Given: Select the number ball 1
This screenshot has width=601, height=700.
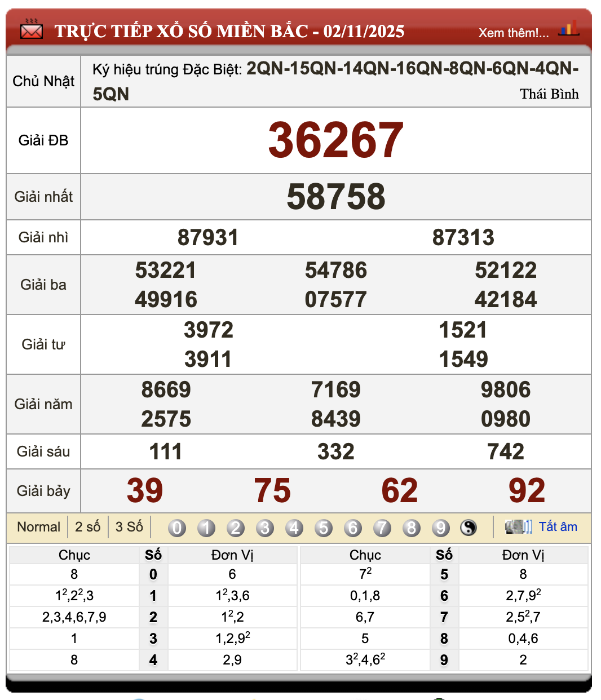Looking at the screenshot, I should tap(207, 528).
